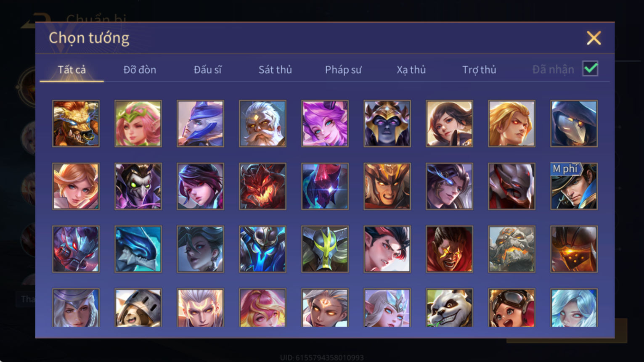Select the blue shark creature hero
The height and width of the screenshot is (362, 644).
(138, 249)
